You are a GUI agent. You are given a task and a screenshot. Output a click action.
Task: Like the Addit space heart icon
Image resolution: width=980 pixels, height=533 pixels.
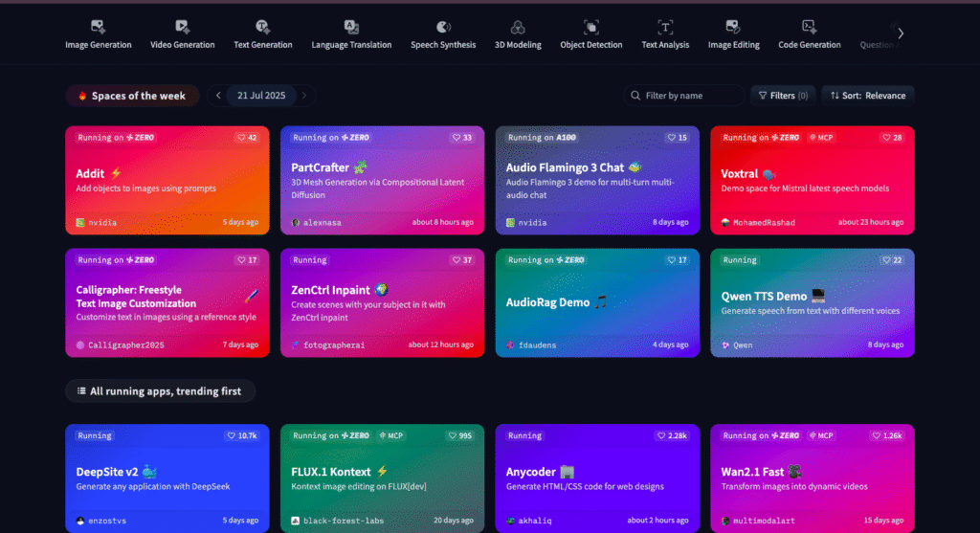pos(241,138)
